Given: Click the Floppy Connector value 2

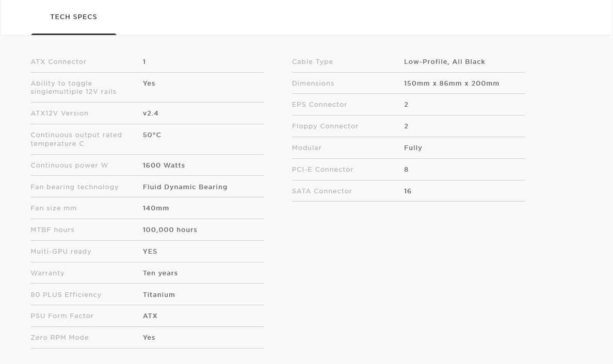Looking at the screenshot, I should [x=406, y=126].
